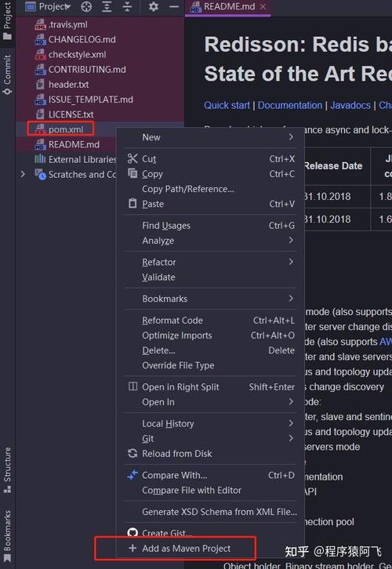Click the Open in Right Split icon
This screenshot has width=392, height=569.
(132, 386)
